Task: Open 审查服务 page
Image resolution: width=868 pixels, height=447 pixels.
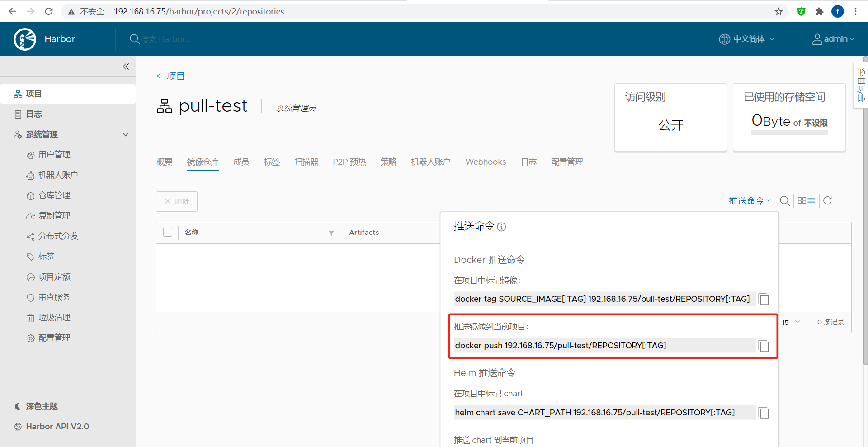Action: tap(54, 297)
